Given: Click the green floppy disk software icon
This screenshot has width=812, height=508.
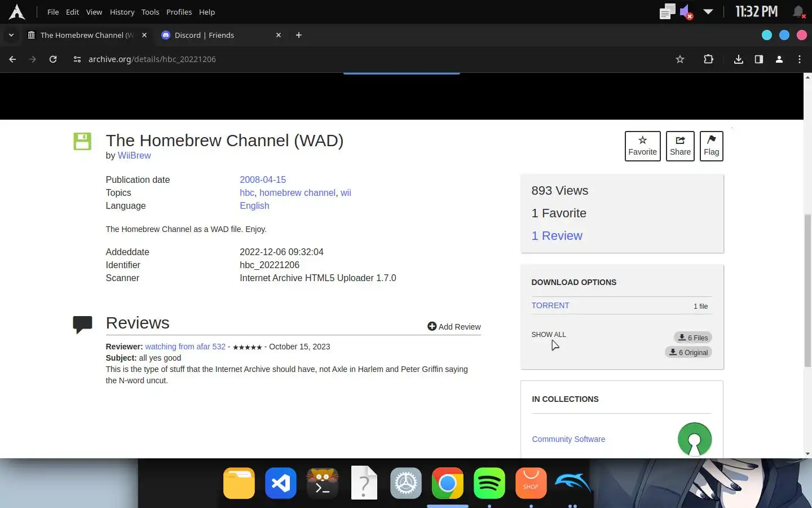Looking at the screenshot, I should click(x=82, y=141).
